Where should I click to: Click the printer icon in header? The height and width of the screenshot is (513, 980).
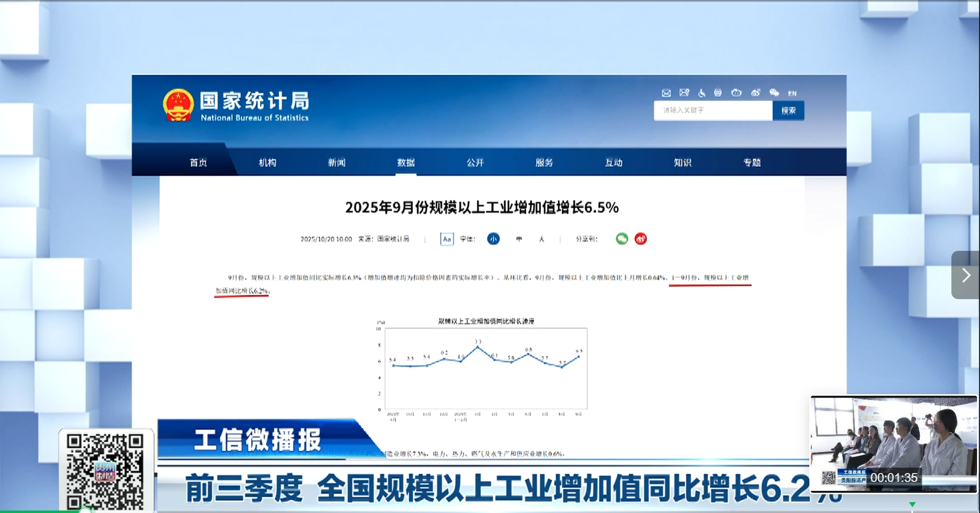[718, 93]
